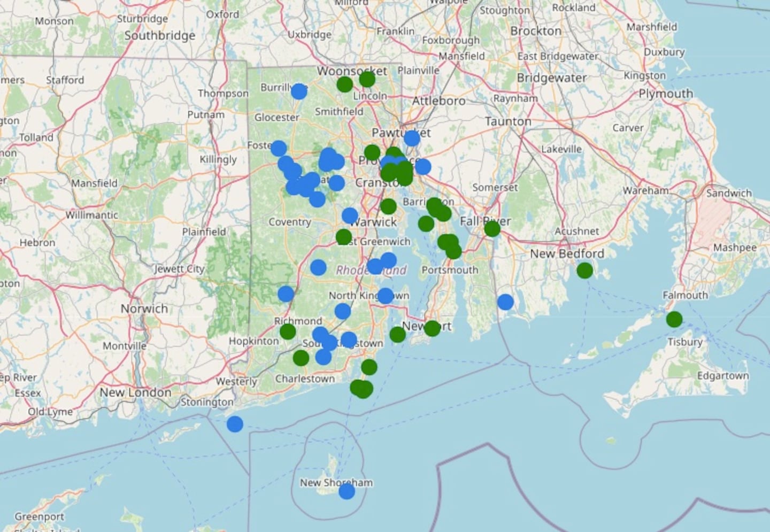Click the blue marker on North Kingstown label

point(386,296)
